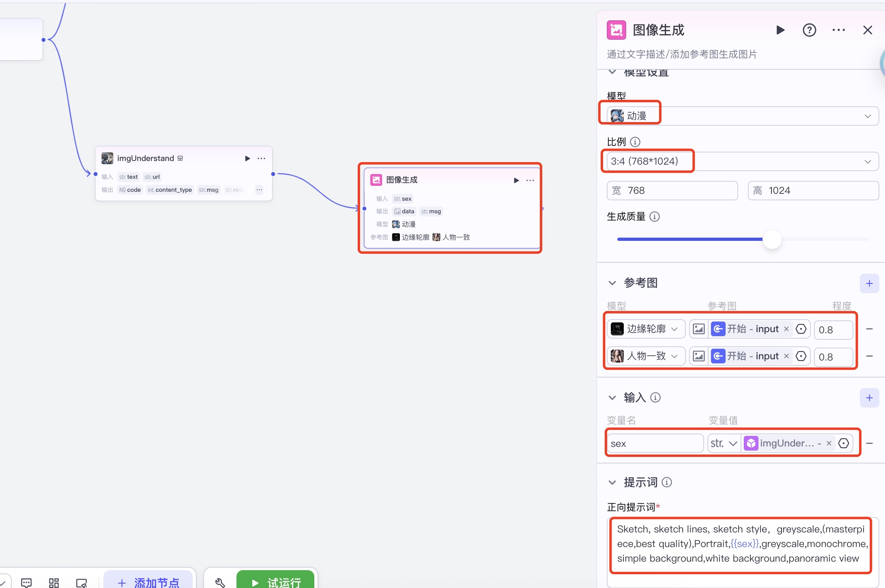Collapse the 提示词 section

click(612, 483)
